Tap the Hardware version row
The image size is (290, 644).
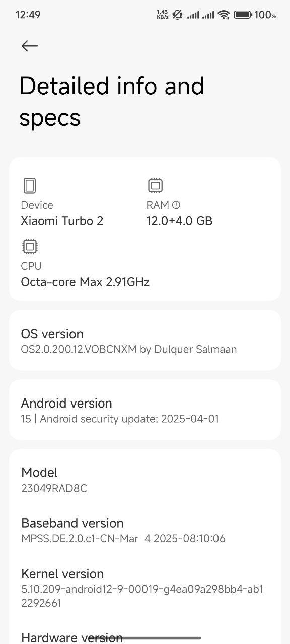pos(145,636)
